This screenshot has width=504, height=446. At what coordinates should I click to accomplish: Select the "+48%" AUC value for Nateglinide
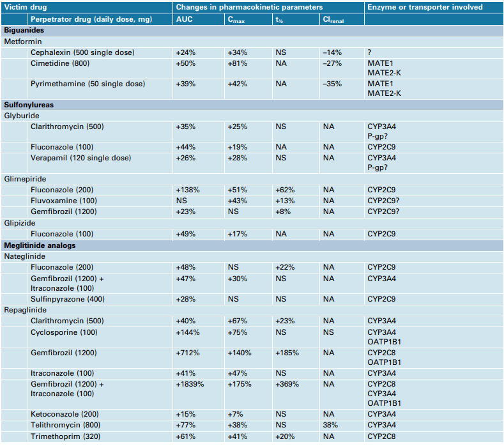click(x=185, y=267)
